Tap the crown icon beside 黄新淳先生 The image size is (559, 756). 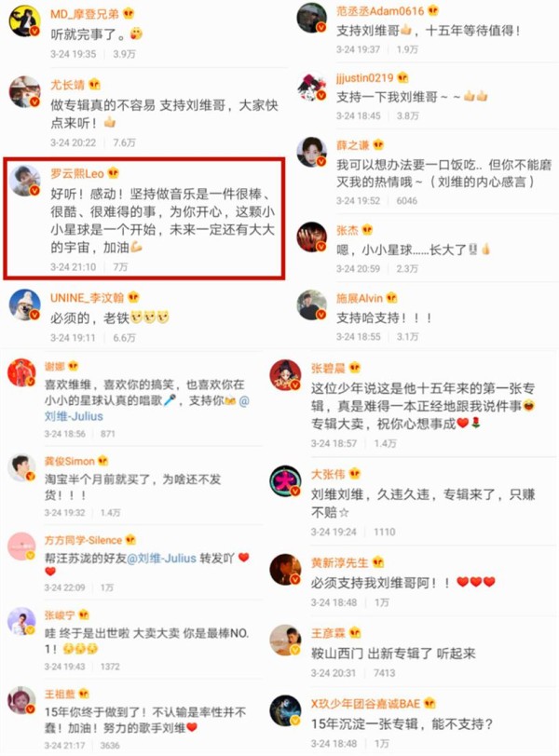pyautogui.click(x=377, y=561)
